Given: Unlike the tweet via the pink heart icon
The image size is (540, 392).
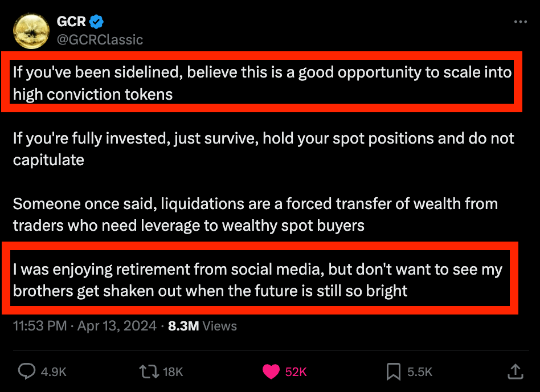Looking at the screenshot, I should tap(272, 372).
